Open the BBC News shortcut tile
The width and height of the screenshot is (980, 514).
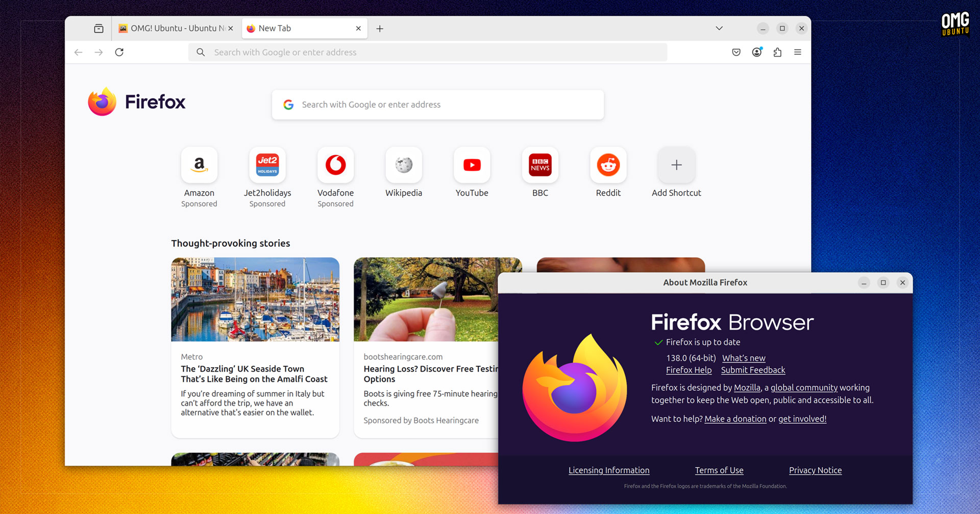click(x=540, y=165)
